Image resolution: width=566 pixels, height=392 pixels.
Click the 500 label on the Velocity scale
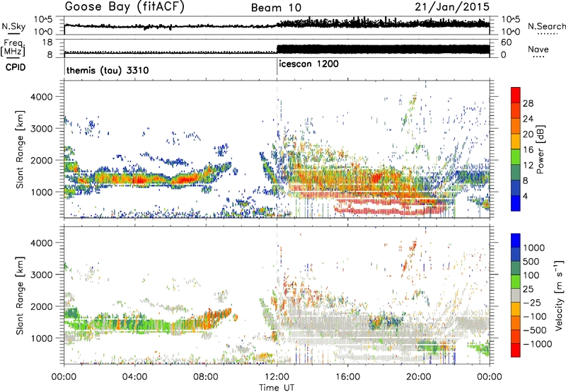tap(531, 262)
